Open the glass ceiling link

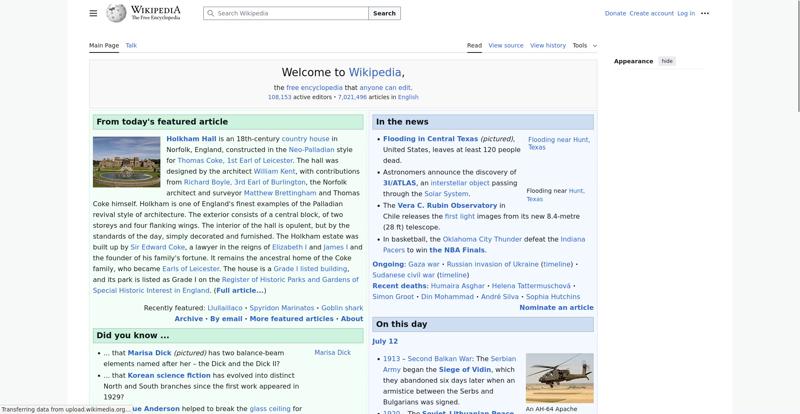(270, 409)
